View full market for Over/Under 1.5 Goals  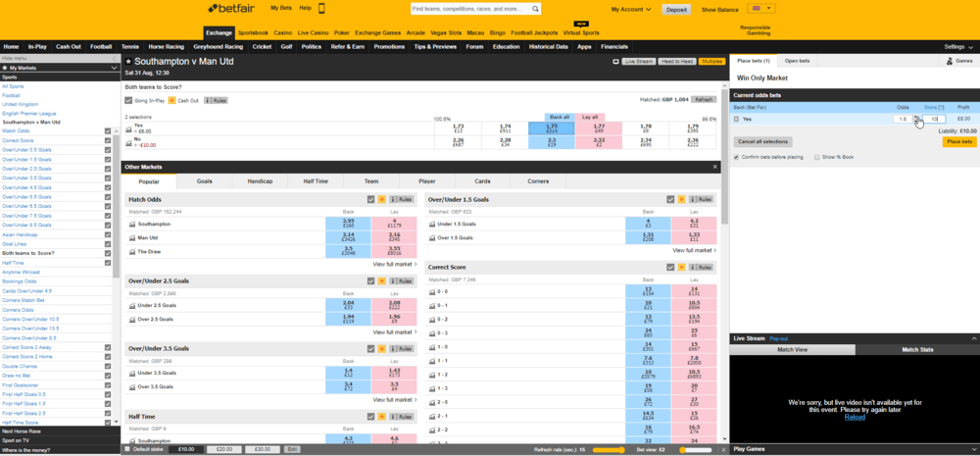(x=695, y=250)
